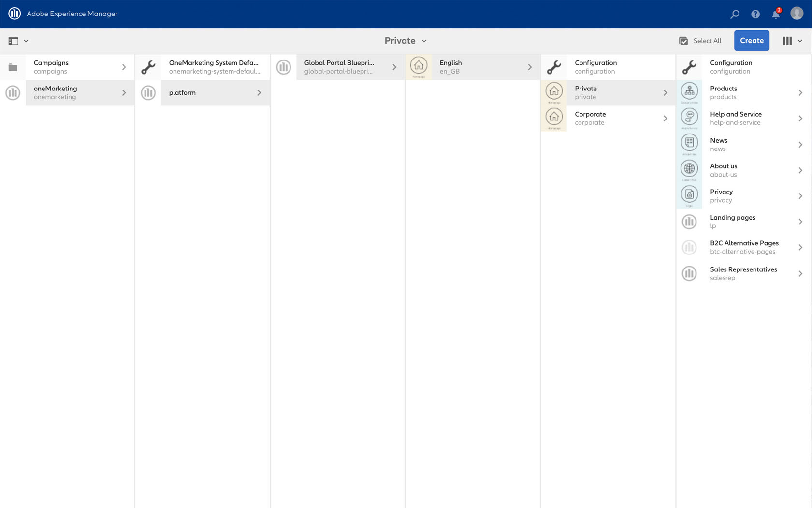Viewport: 812px width, 508px height.
Task: Click the Adobe Experience Manager logo icon
Action: (x=14, y=14)
